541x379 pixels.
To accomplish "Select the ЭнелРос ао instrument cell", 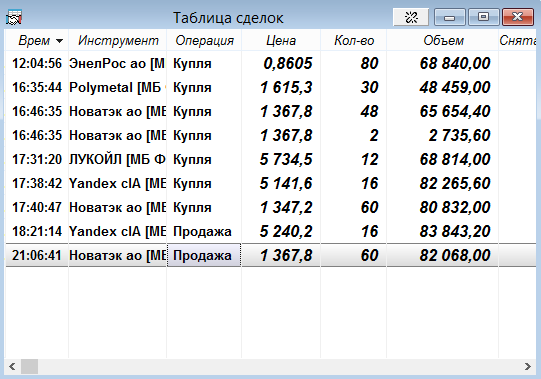I will click(117, 64).
